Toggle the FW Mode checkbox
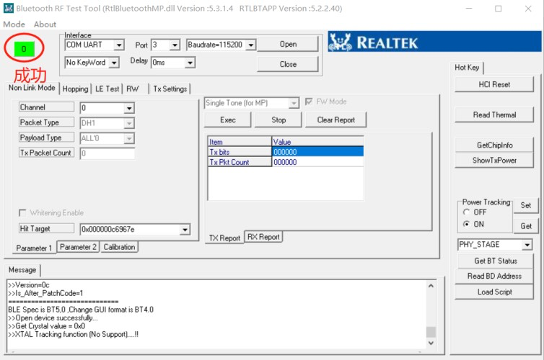The height and width of the screenshot is (360, 544). click(x=308, y=102)
